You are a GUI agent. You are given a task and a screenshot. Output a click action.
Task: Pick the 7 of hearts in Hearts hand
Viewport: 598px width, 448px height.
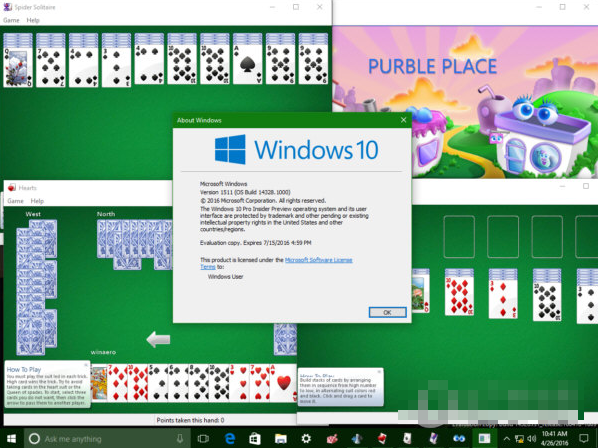(x=260, y=383)
